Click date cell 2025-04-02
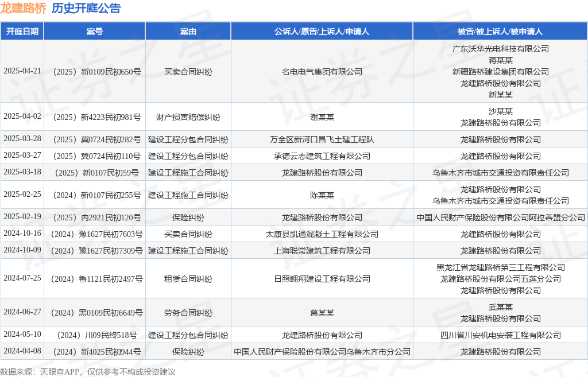This screenshot has width=588, height=377. click(x=22, y=116)
